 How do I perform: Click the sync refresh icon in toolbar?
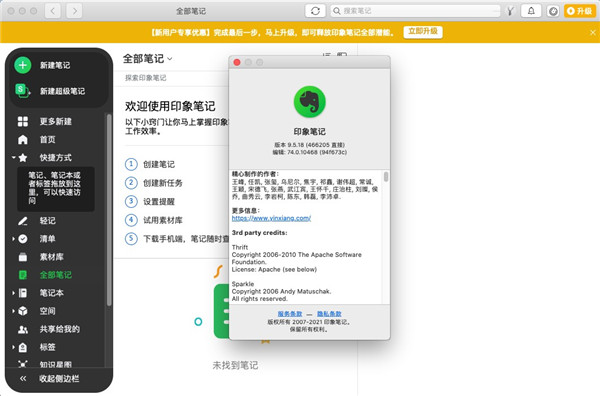tap(315, 11)
